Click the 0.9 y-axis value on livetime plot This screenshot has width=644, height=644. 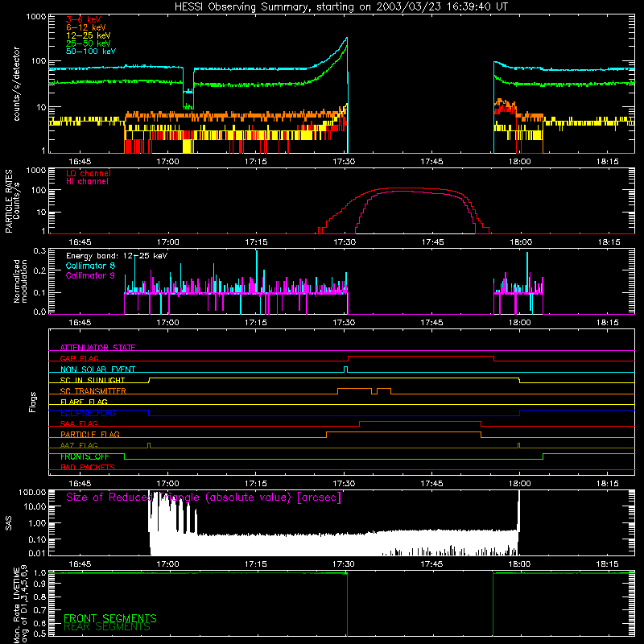pyautogui.click(x=39, y=584)
